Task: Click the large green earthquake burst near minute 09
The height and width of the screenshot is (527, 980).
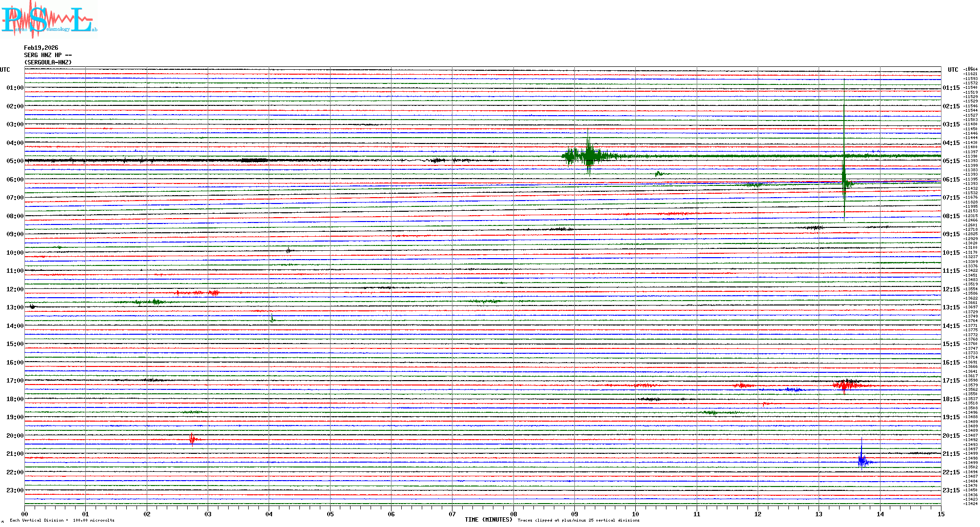Action: [x=589, y=156]
